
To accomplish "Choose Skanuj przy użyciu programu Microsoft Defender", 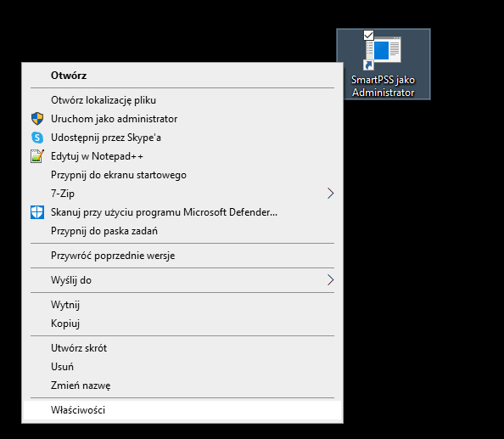I will [182, 212].
